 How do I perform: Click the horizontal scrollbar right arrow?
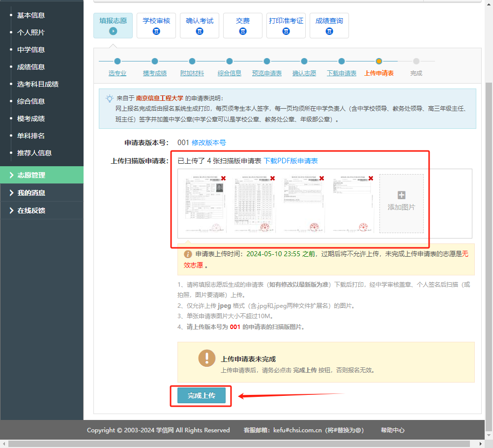tap(480, 444)
